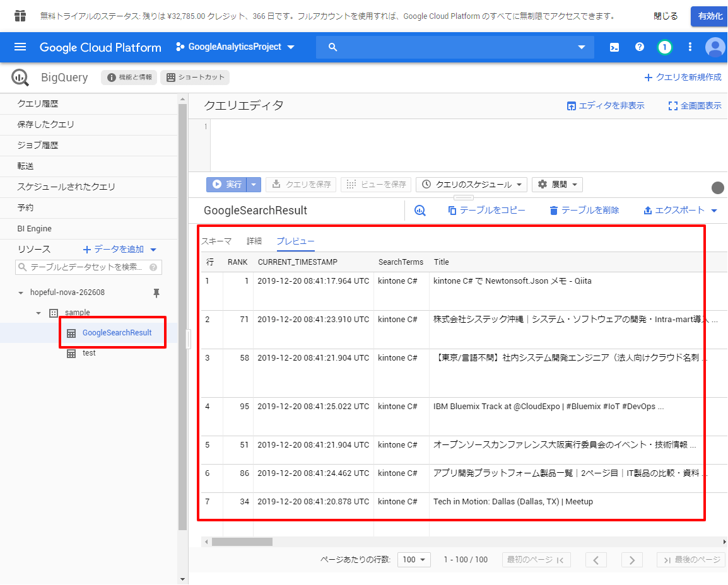Viewport: 728px width, 585px height.
Task: Run the query with 実行 button
Action: coord(226,185)
